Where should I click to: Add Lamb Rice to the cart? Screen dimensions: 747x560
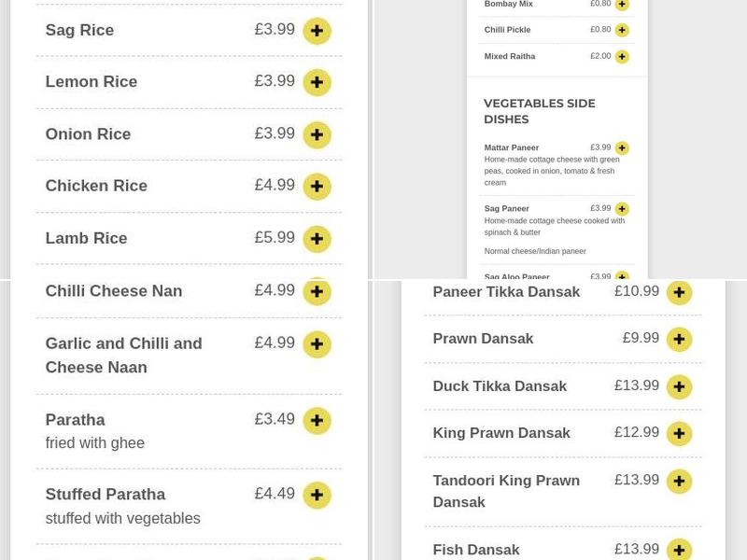pos(317,239)
